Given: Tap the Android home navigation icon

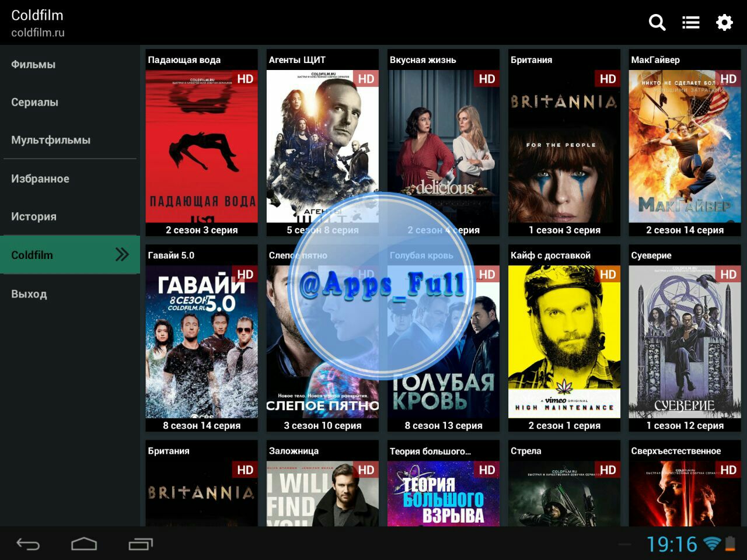Looking at the screenshot, I should [84, 544].
